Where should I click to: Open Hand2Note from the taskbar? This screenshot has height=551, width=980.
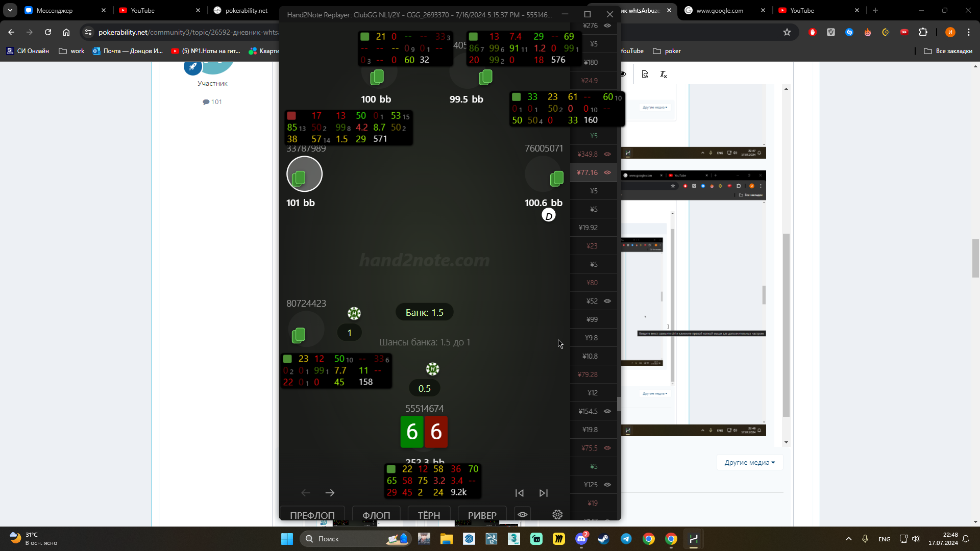694,539
